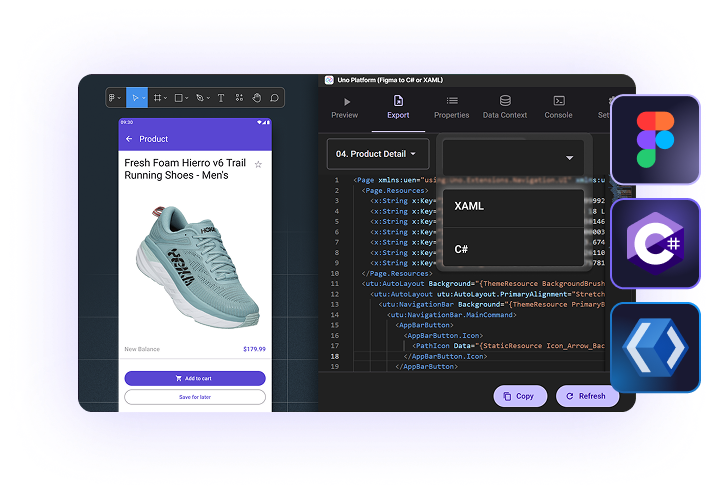Click the Uno Platform plugin logo icon
Screen dimensions: 714x494
[x=329, y=80]
